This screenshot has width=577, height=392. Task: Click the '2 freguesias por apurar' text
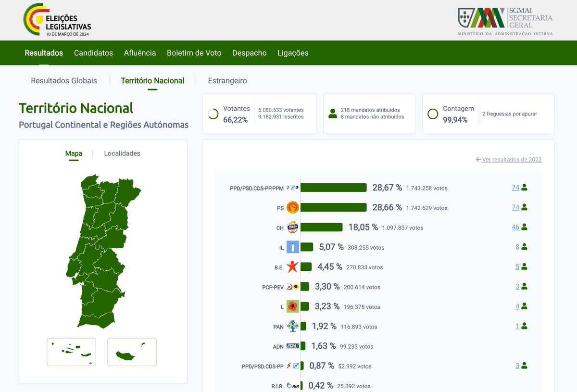510,114
